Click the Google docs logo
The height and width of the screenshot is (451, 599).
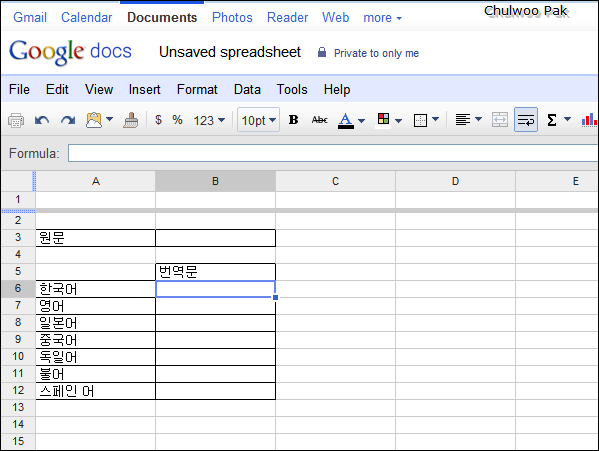[x=70, y=52]
